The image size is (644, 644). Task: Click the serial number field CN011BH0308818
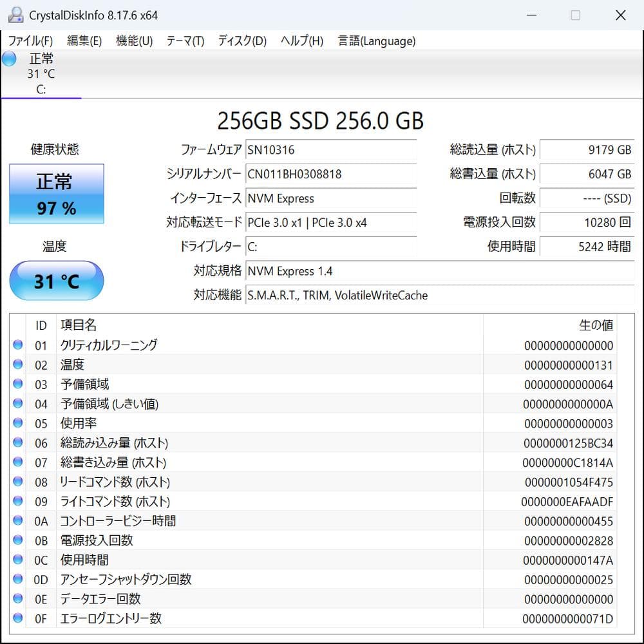pos(332,175)
